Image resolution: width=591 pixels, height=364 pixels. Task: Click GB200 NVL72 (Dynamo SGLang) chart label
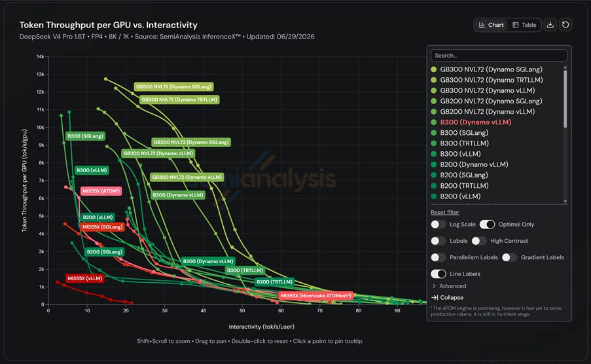point(191,142)
